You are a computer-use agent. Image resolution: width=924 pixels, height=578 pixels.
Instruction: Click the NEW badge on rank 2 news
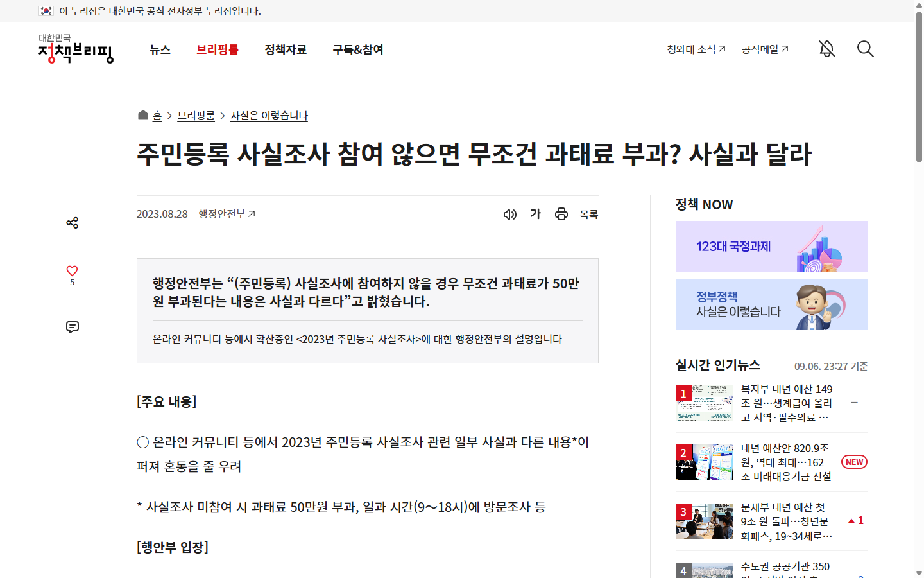(x=854, y=462)
